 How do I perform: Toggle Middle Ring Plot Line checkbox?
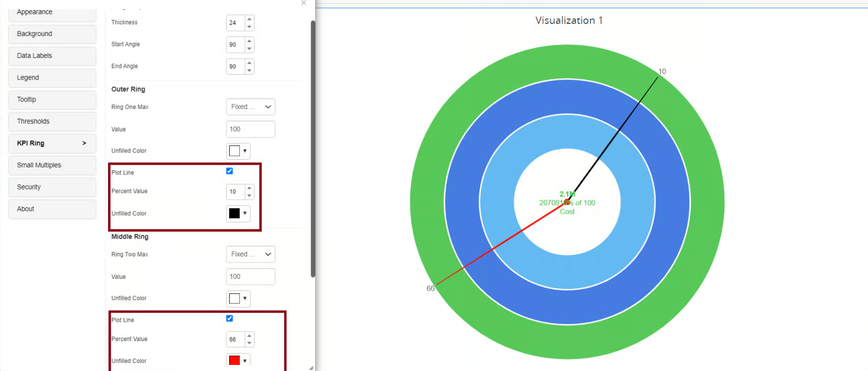[x=230, y=319]
